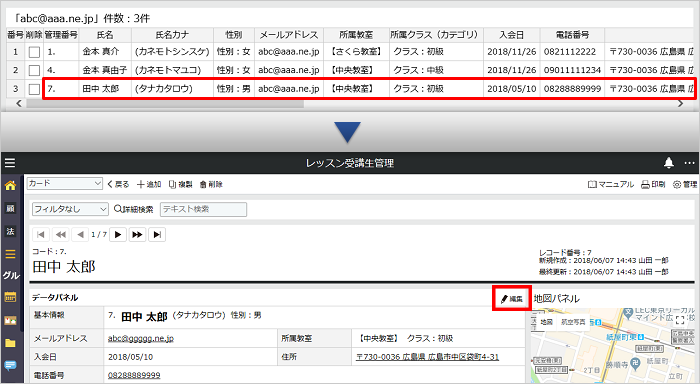Go to the previous record

coord(80,234)
